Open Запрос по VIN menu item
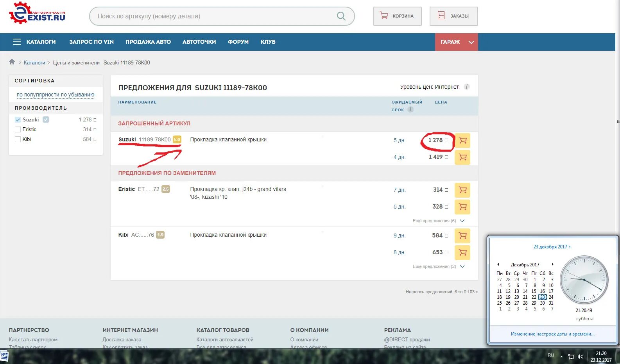Image resolution: width=620 pixels, height=364 pixels. coord(91,42)
